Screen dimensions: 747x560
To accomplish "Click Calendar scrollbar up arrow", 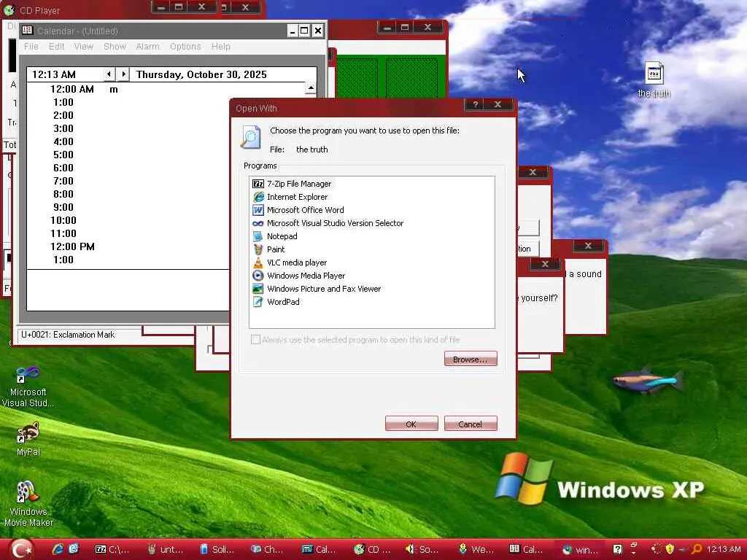I will 311,88.
